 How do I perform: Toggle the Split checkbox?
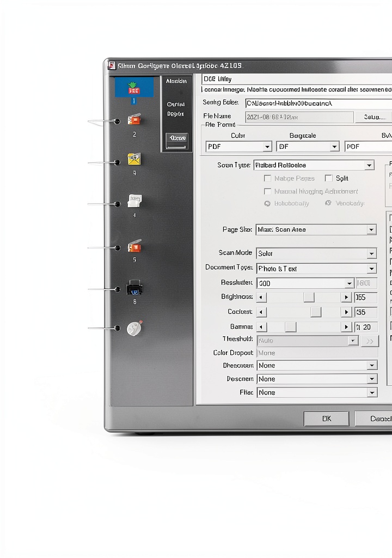point(329,178)
